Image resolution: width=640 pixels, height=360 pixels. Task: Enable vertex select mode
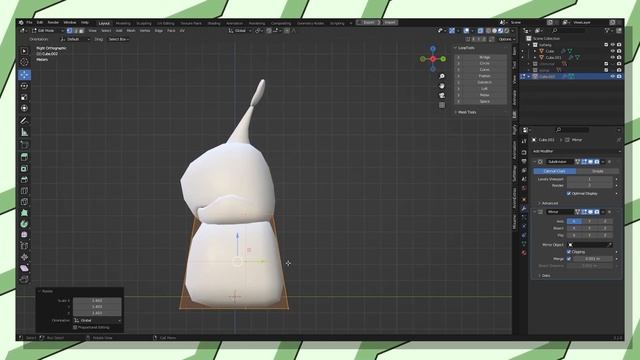69,31
